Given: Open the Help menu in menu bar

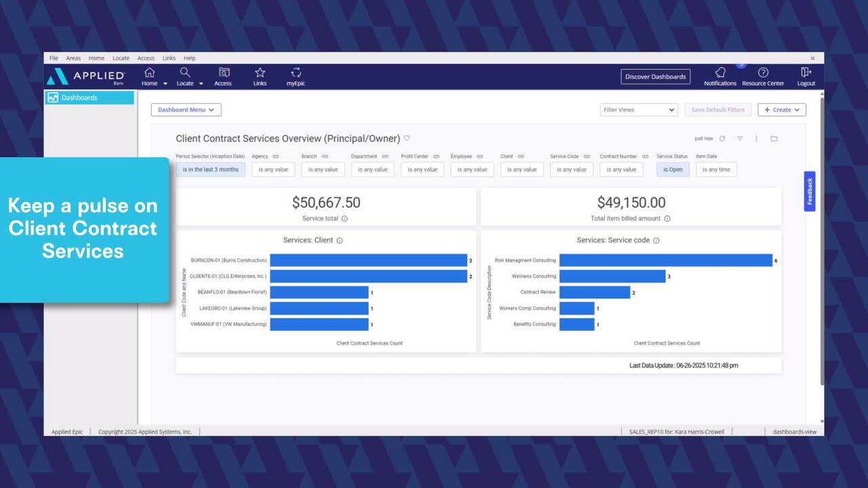Looking at the screenshot, I should coord(189,58).
